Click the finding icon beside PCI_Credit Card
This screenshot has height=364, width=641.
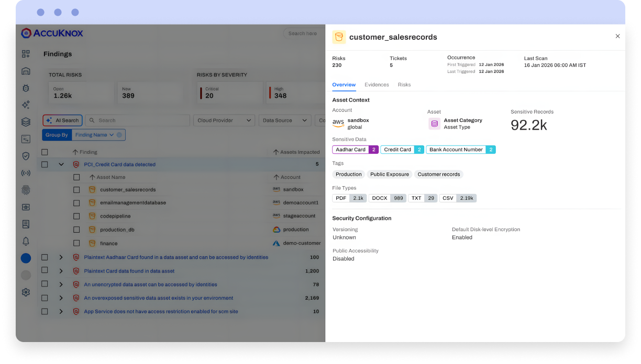[x=76, y=164]
